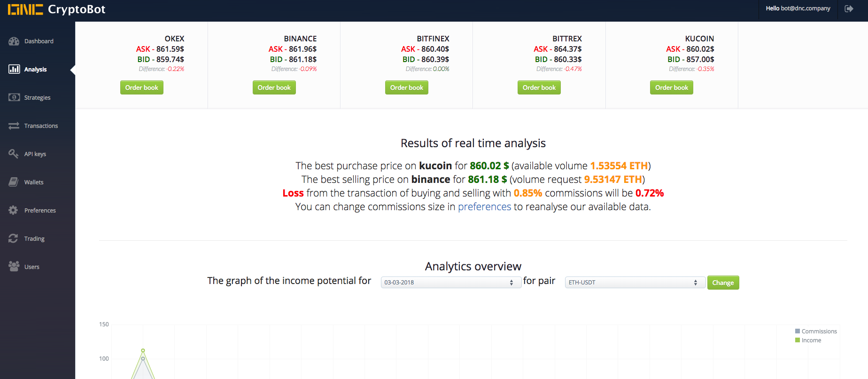Expand the ETH-USDT pair dropdown
The height and width of the screenshot is (379, 868).
[x=635, y=283]
